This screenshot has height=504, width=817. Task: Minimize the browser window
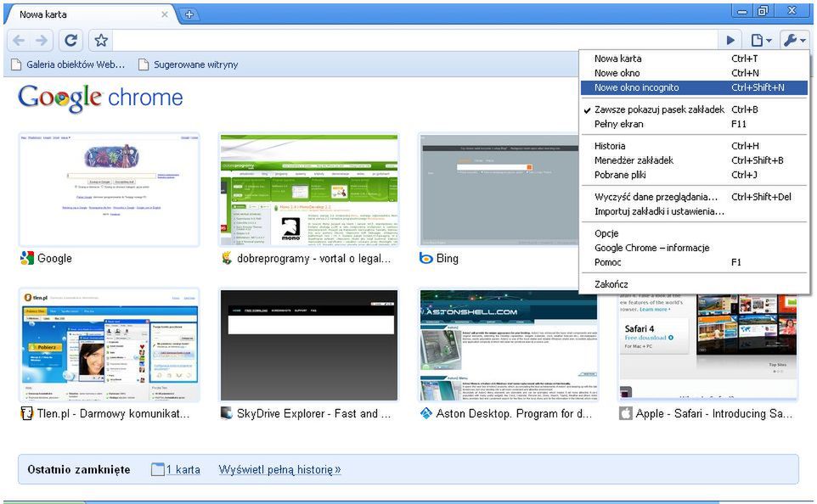[x=742, y=11]
